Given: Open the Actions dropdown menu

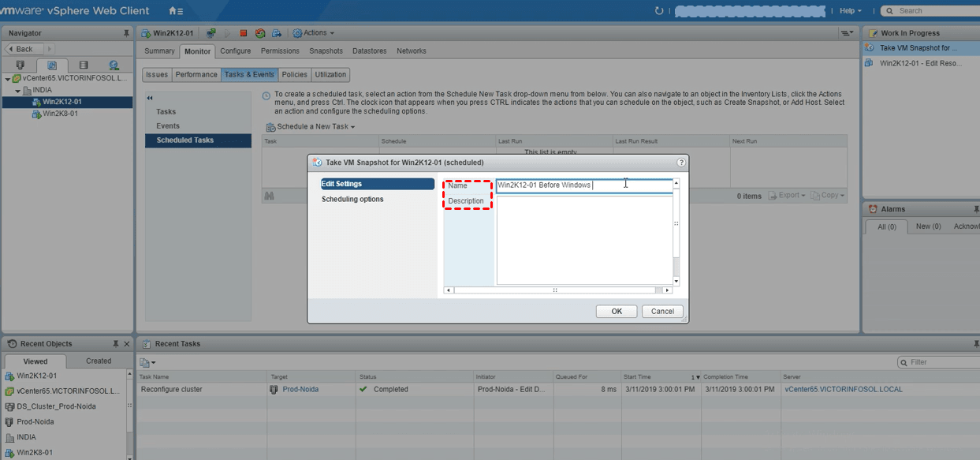Looking at the screenshot, I should 313,33.
